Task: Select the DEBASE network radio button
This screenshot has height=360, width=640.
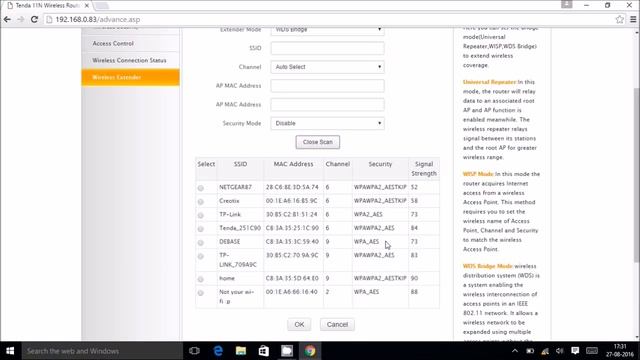Action: click(200, 243)
